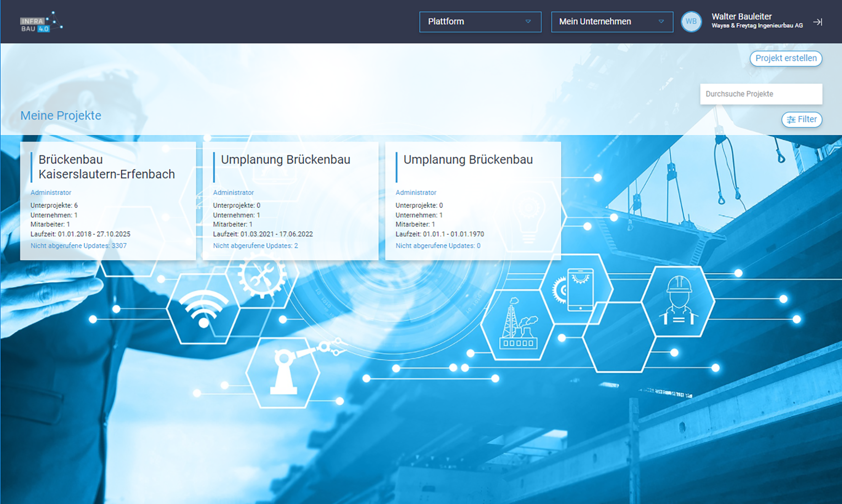Focus the Durchsuche Projekte search field

[x=760, y=94]
